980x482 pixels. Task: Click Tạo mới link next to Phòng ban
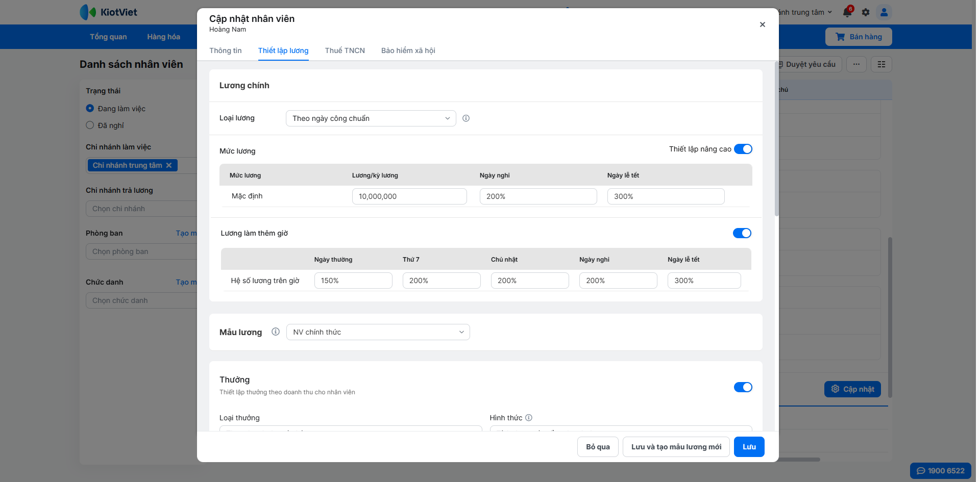tap(186, 233)
